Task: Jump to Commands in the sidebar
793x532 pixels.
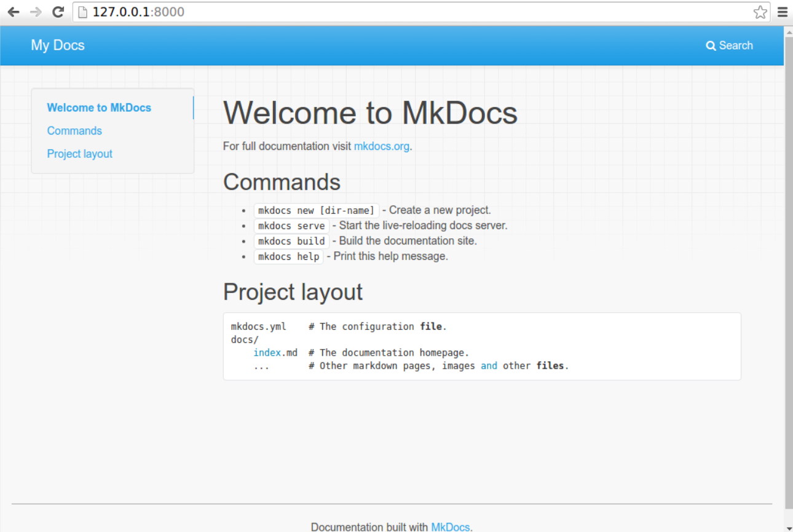Action: [74, 131]
